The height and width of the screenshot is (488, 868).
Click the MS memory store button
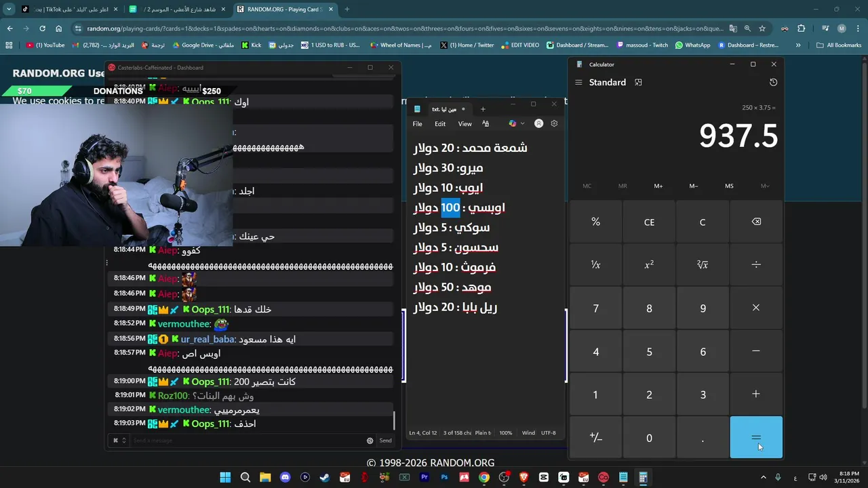coord(729,186)
